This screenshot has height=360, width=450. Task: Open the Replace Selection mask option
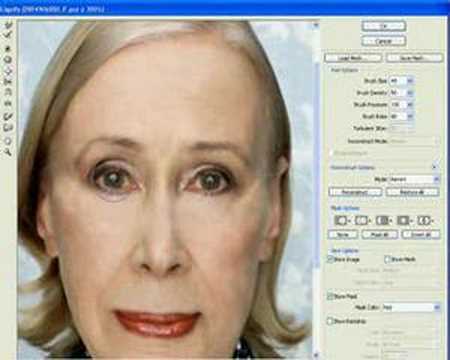343,220
